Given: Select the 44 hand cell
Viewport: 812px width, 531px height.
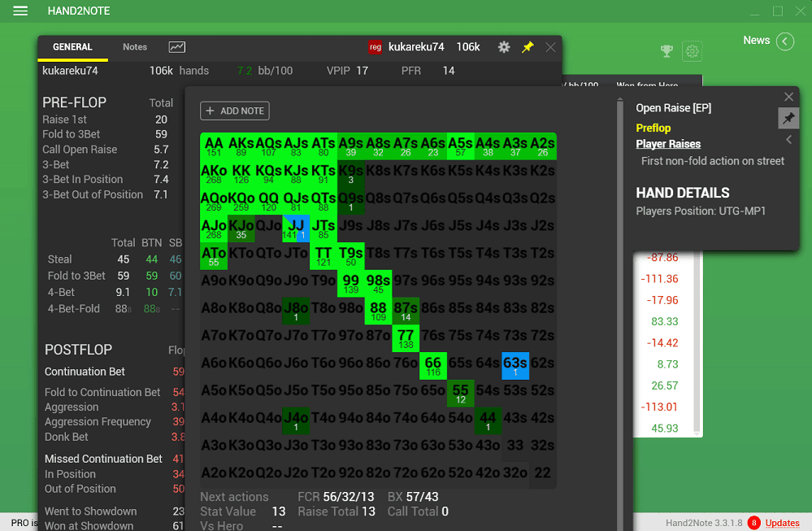Looking at the screenshot, I should (488, 420).
